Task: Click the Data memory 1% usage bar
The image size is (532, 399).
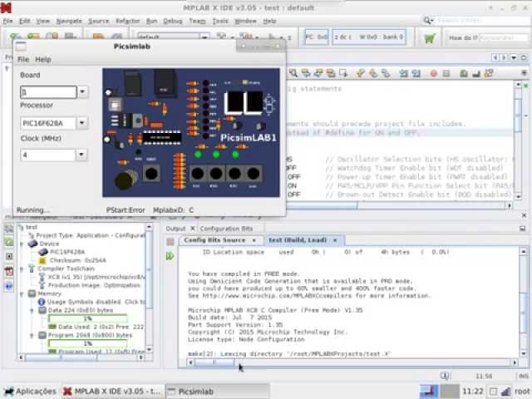Action: pyautogui.click(x=88, y=318)
